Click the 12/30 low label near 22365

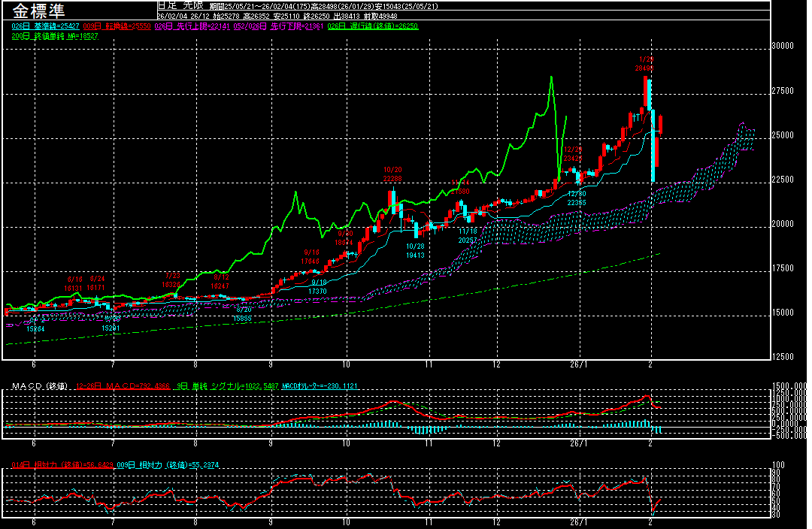pos(577,202)
